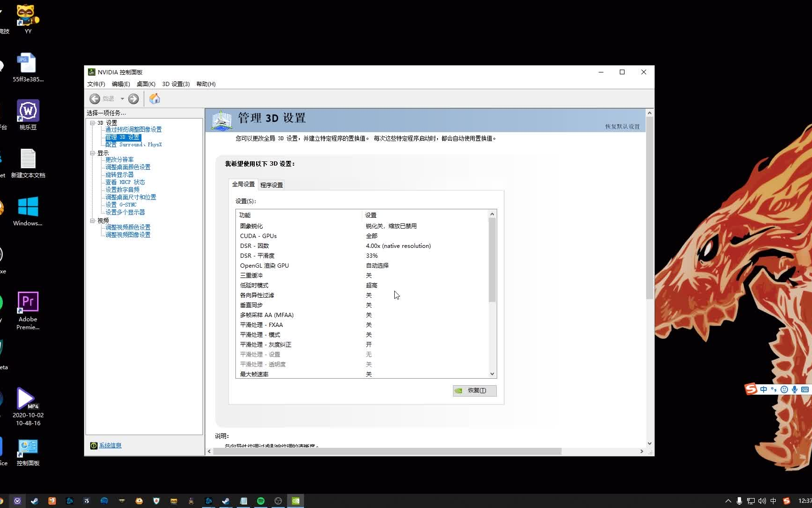
Task: Open the 文件(F) menu
Action: coord(96,84)
